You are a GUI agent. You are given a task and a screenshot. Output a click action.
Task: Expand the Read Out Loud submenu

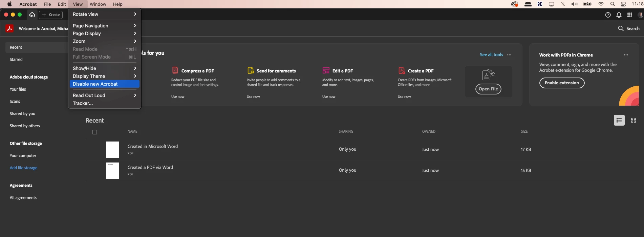tap(104, 95)
